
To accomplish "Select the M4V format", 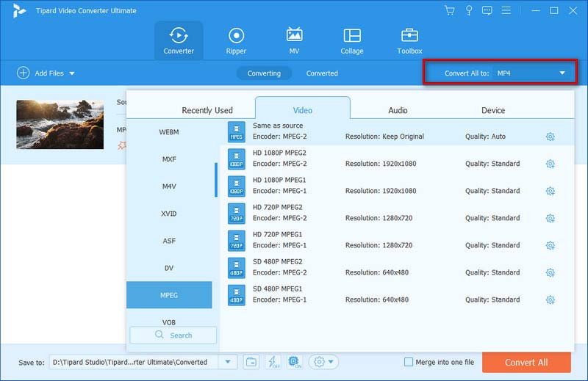I will coord(169,186).
